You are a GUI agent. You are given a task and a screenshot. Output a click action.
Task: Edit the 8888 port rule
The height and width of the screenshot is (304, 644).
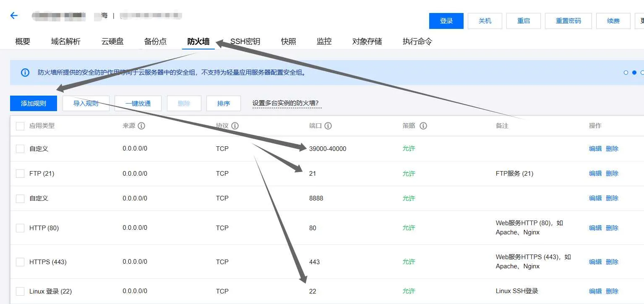595,198
